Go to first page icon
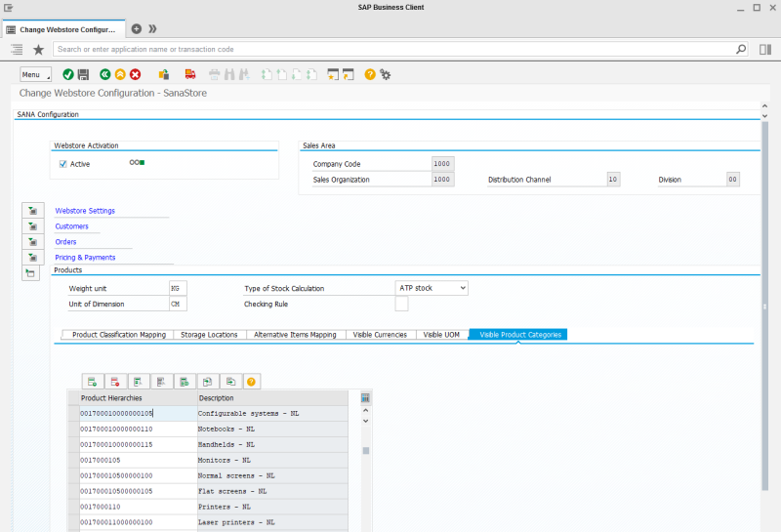 [x=267, y=75]
